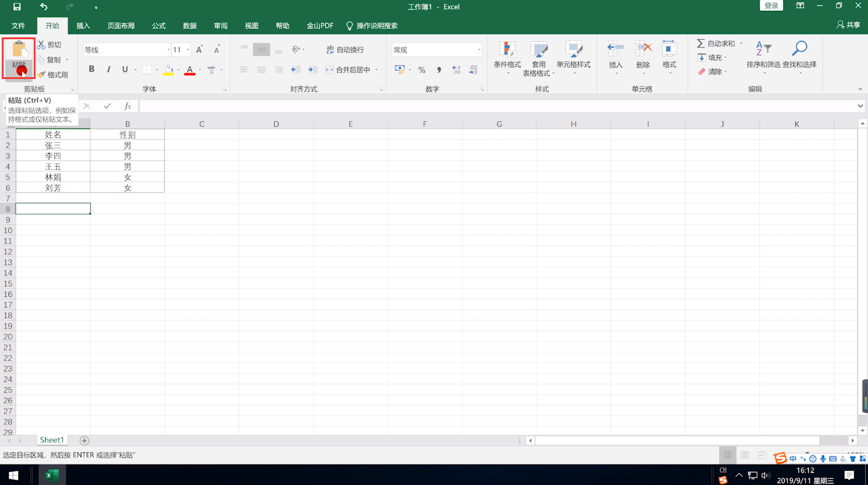Toggle bold formatting
The image size is (868, 485).
[x=92, y=69]
